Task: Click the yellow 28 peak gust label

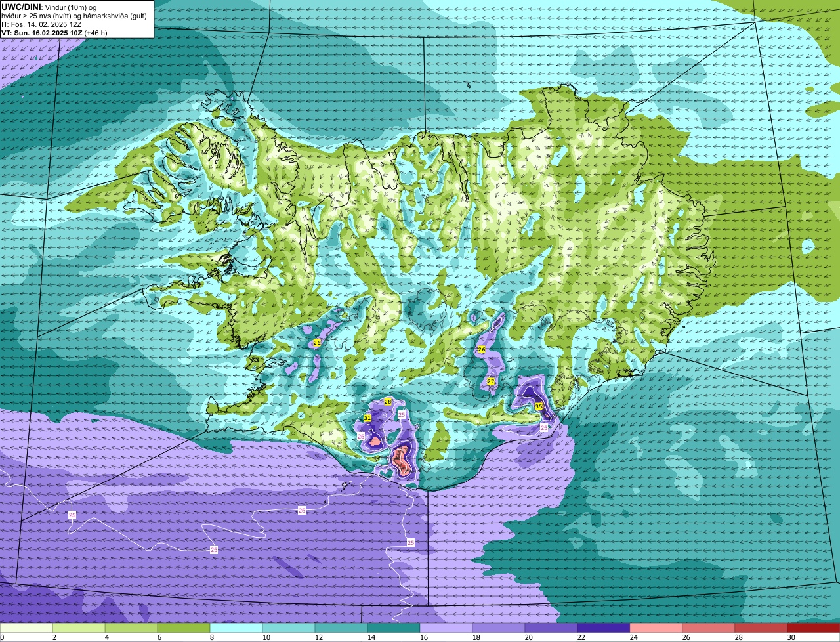Action: point(388,402)
